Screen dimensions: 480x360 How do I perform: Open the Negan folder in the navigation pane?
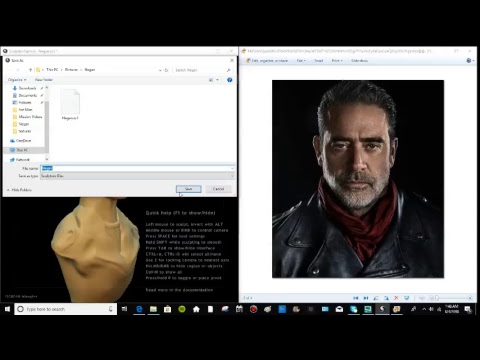23,124
